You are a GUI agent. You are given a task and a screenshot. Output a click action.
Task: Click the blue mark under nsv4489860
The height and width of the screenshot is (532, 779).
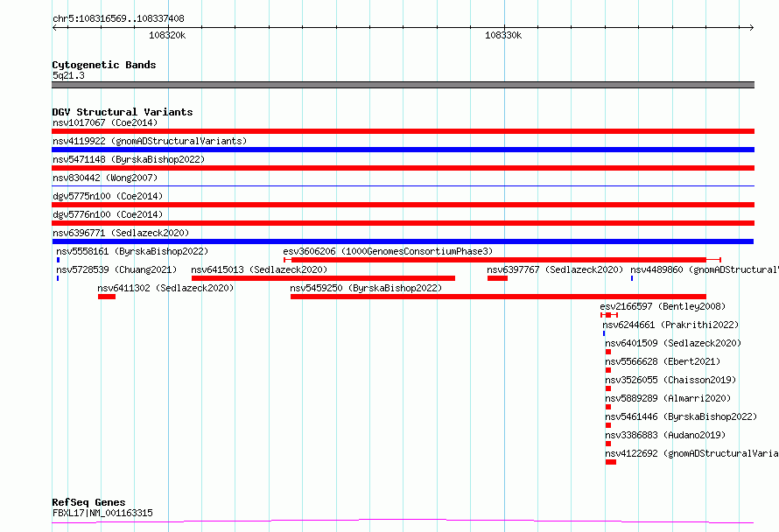tap(632, 278)
